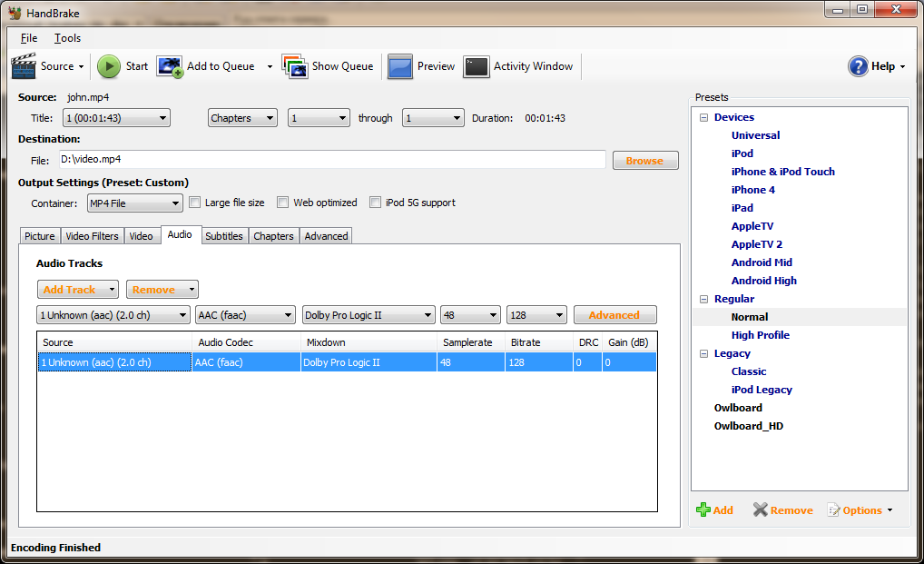Open the start chapter dropdown
Image resolution: width=924 pixels, height=564 pixels.
click(x=319, y=118)
